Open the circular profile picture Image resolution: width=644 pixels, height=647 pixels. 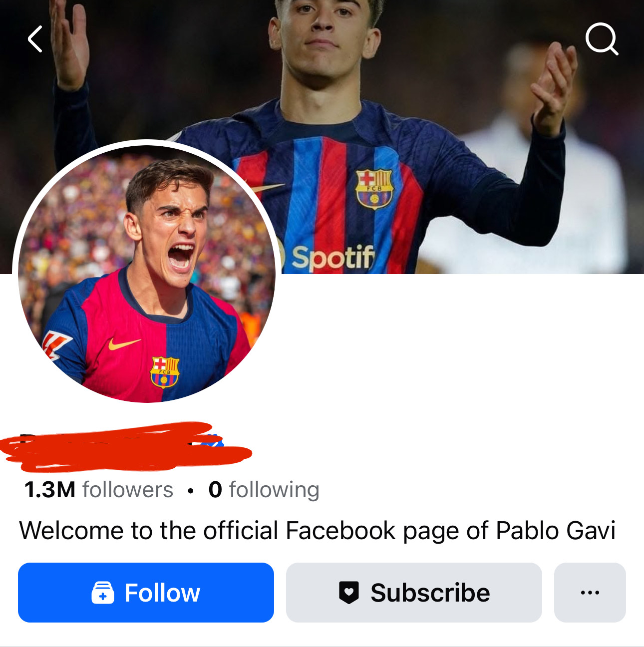(x=147, y=272)
